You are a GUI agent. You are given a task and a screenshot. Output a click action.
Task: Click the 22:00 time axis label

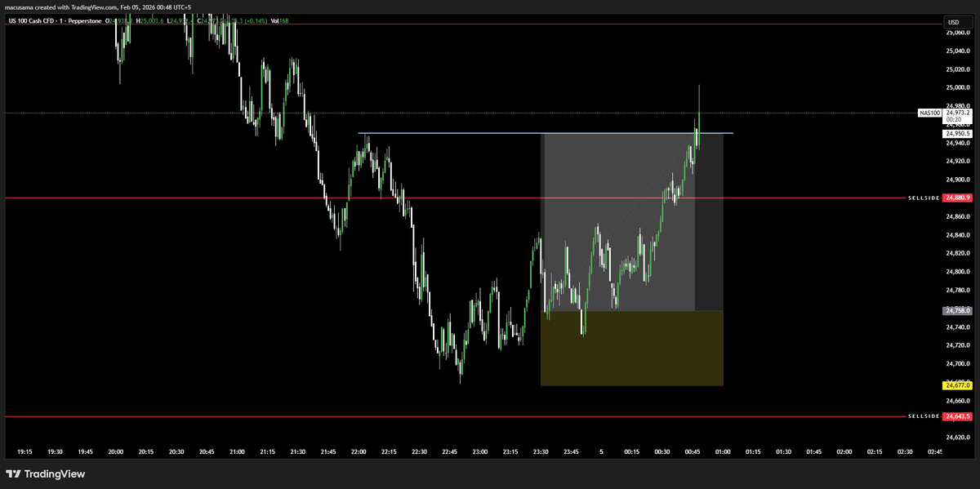coord(359,451)
